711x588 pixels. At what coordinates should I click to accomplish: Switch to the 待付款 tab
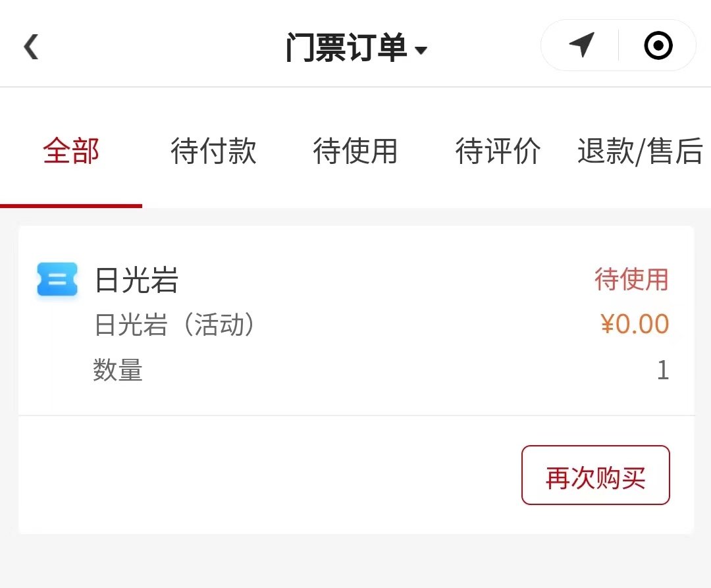coord(213,151)
